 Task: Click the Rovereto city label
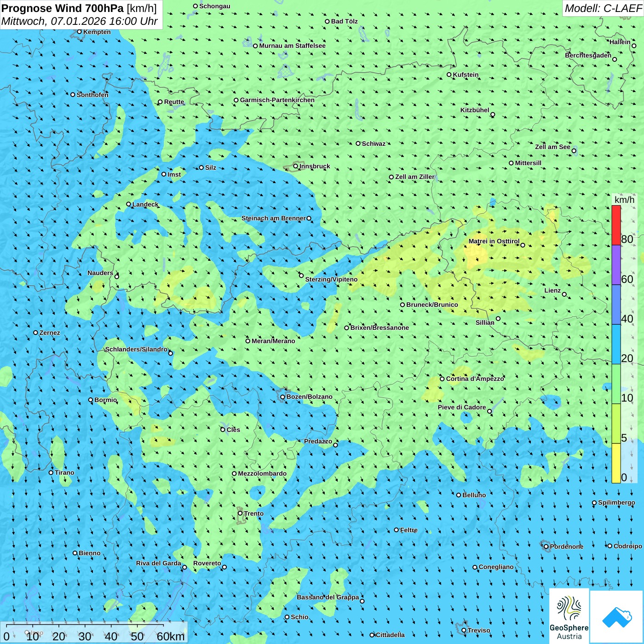click(x=207, y=563)
